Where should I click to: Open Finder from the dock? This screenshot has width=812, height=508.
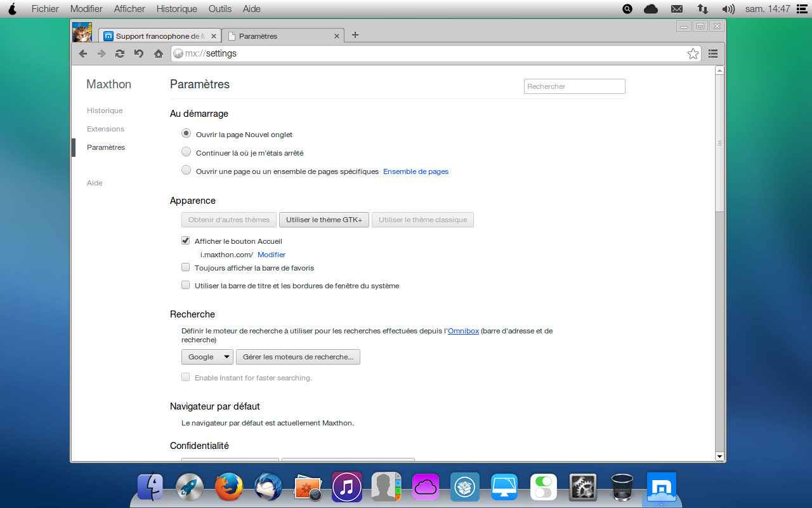pos(150,487)
